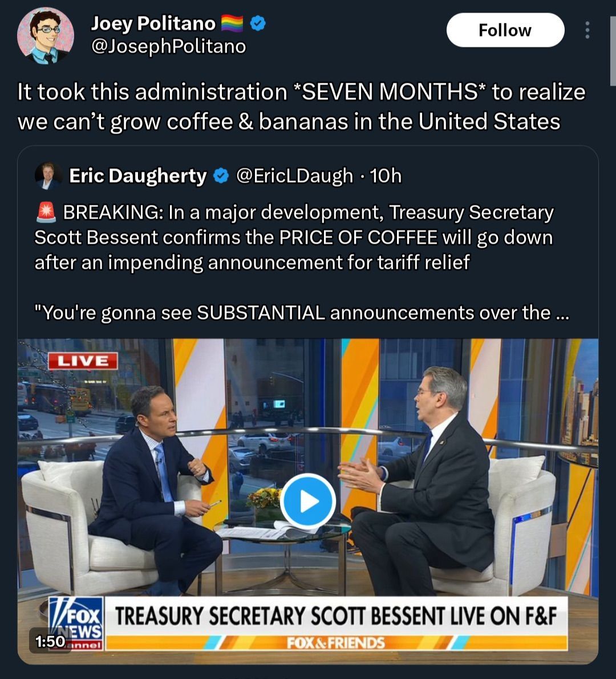Click the Treasury Secretary Scott Bessent chyron
This screenshot has width=616, height=679.
336,616
